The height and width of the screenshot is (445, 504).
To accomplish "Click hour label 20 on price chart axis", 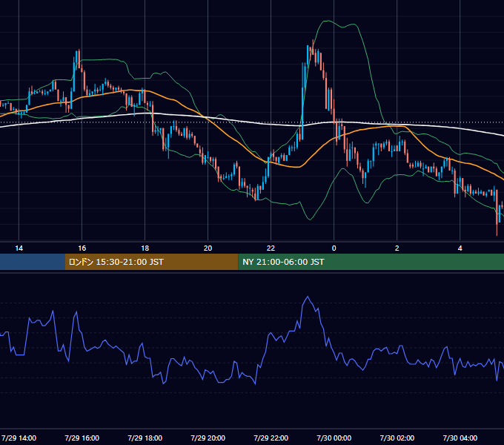I will 208,248.
